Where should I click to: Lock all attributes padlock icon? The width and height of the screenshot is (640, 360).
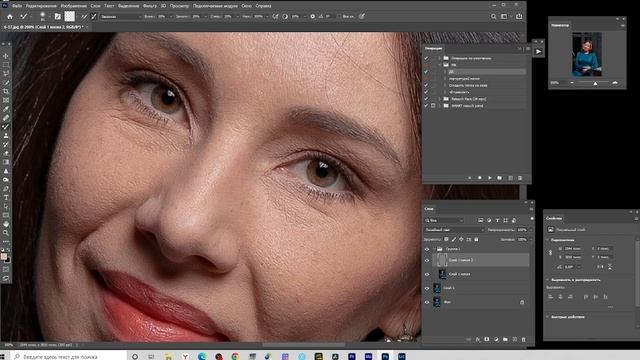coord(476,239)
